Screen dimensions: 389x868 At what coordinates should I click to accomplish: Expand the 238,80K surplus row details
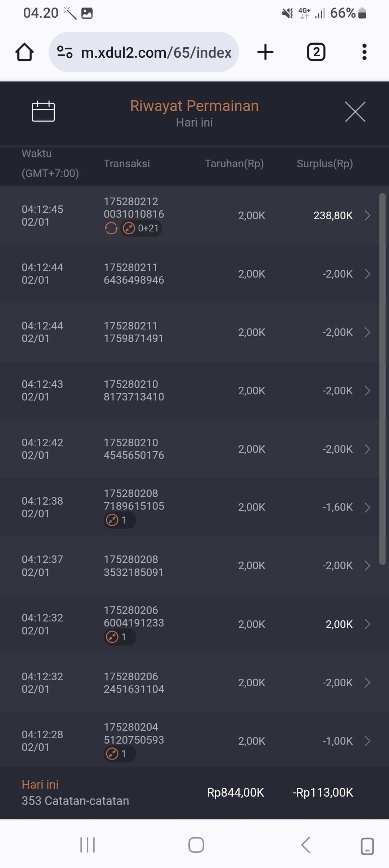click(367, 216)
